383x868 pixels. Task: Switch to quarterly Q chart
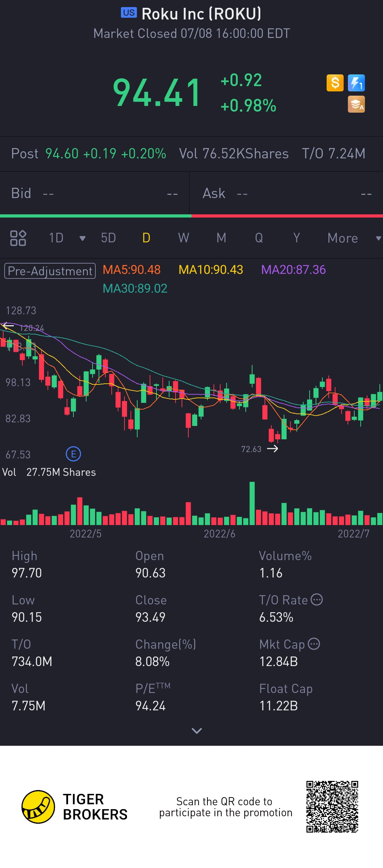[259, 238]
